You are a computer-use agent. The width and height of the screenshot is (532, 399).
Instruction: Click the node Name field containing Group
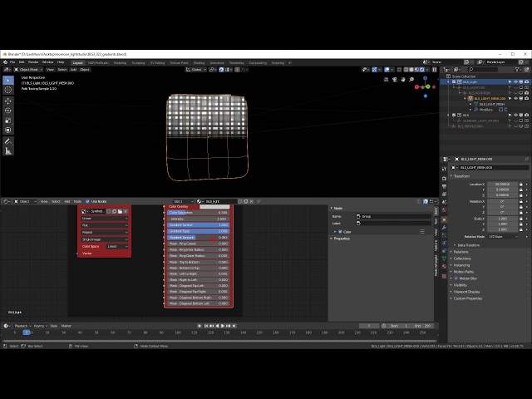[x=393, y=216]
